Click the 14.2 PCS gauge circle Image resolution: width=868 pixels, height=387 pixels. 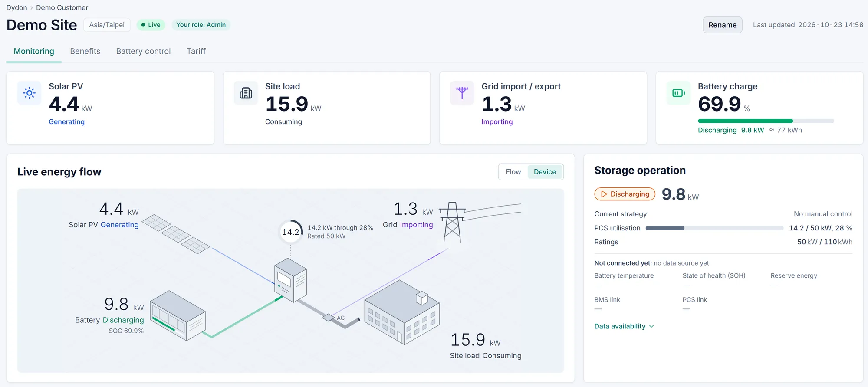(290, 232)
